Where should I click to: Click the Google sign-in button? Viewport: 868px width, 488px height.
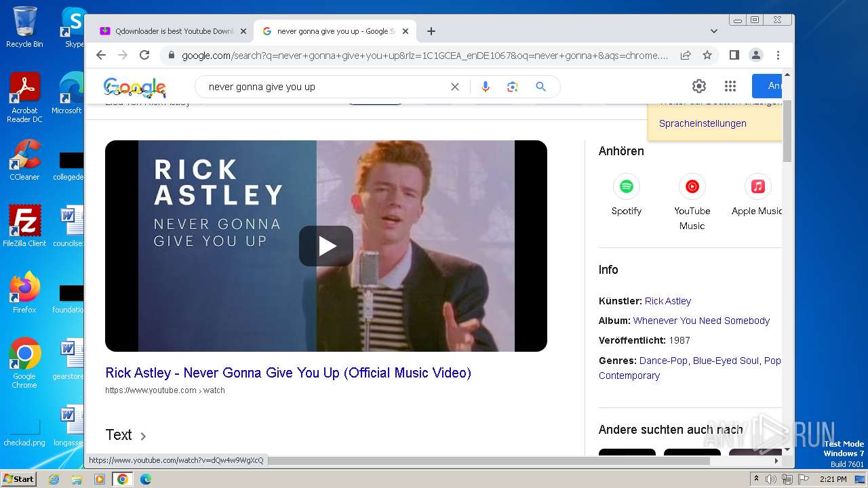tap(767, 86)
